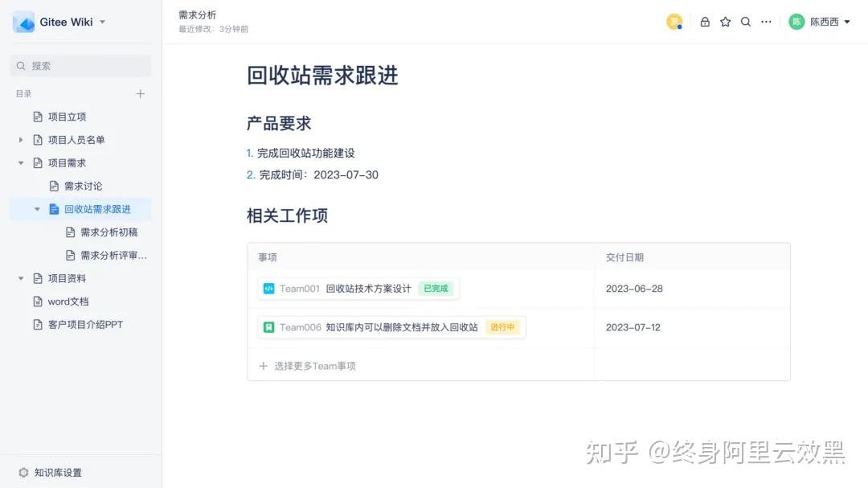Star this document using the star icon
868x488 pixels.
pyautogui.click(x=725, y=22)
